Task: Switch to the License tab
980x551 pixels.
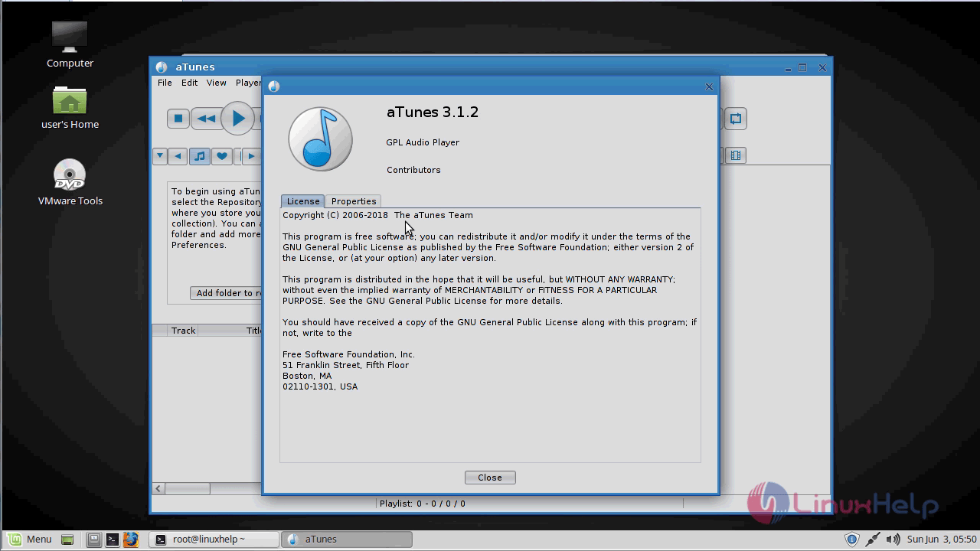Action: pos(303,201)
